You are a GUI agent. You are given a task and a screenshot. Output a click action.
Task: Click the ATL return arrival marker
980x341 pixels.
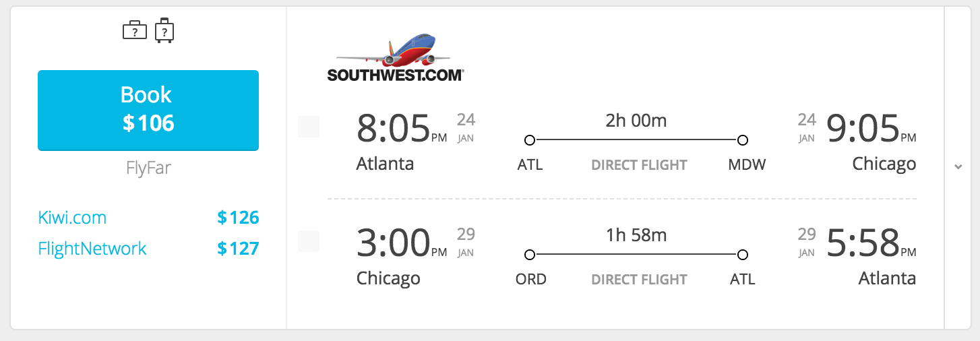coord(743,255)
